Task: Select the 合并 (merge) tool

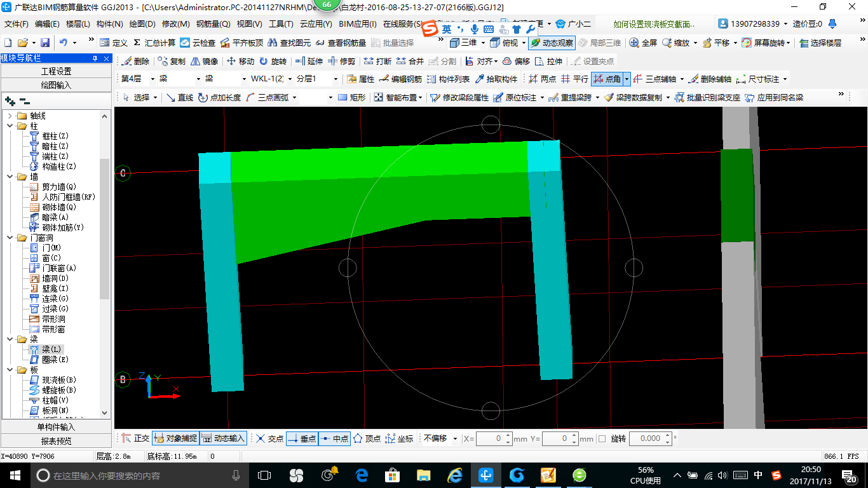Action: coord(410,62)
